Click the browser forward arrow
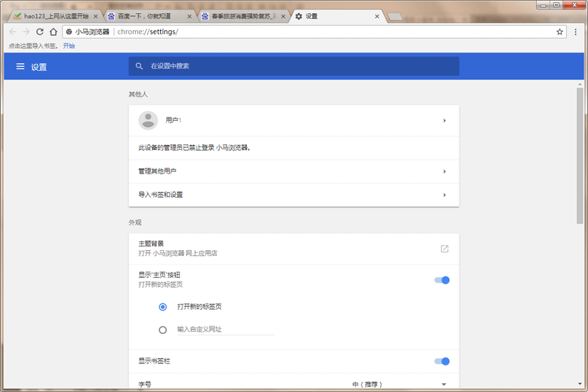588x392 pixels. [26, 32]
